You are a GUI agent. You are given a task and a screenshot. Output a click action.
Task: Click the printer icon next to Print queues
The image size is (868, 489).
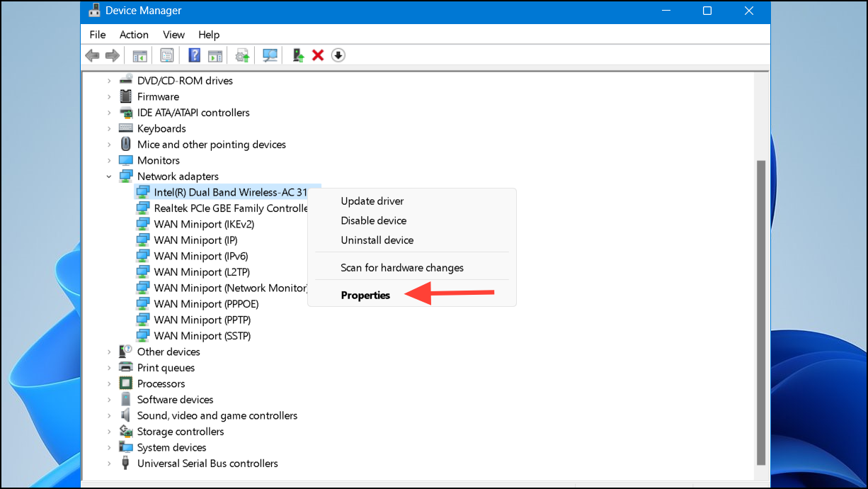coord(126,368)
